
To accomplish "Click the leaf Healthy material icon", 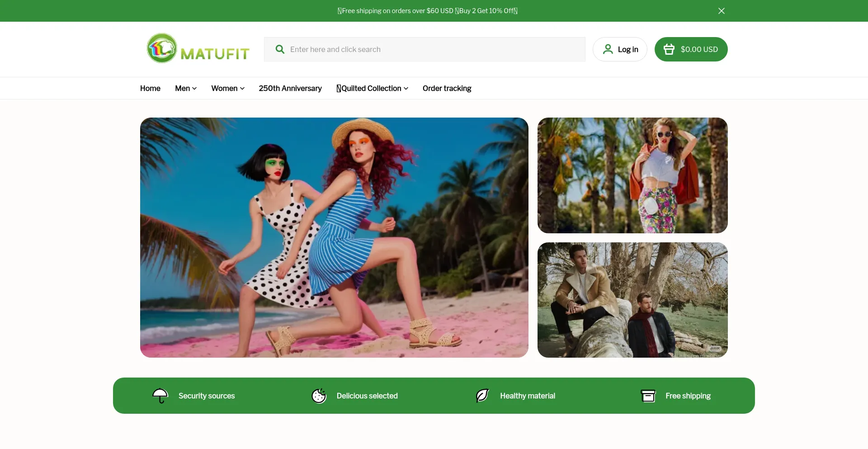I will pos(482,396).
